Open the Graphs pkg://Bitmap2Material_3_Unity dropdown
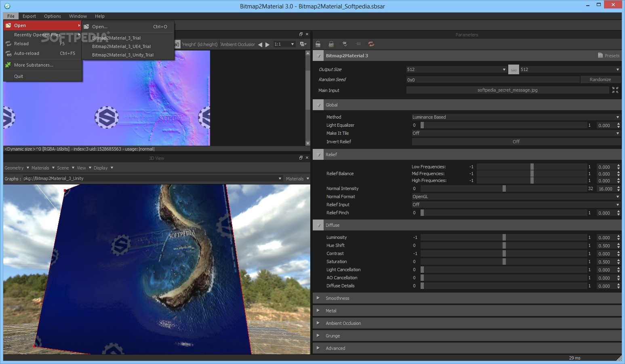 click(x=152, y=178)
